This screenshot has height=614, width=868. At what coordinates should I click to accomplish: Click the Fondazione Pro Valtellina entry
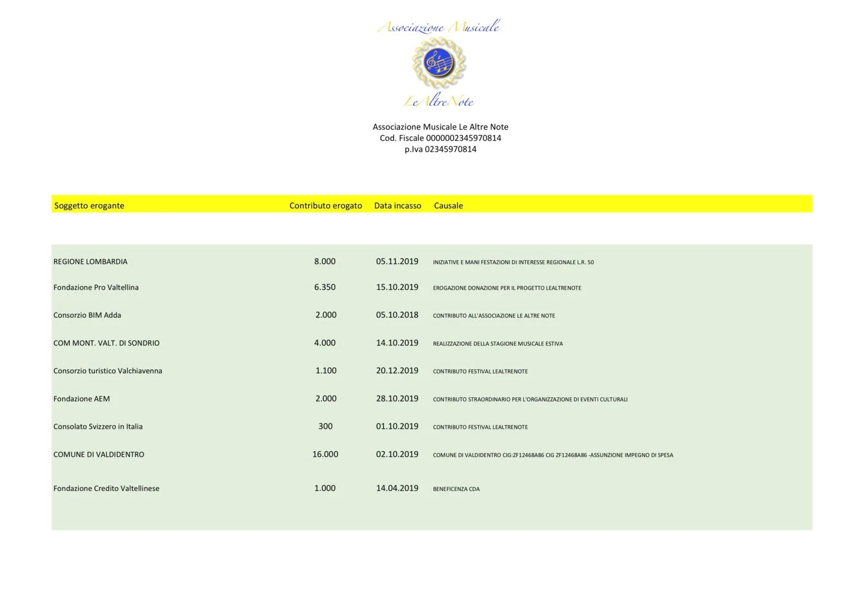pyautogui.click(x=96, y=287)
